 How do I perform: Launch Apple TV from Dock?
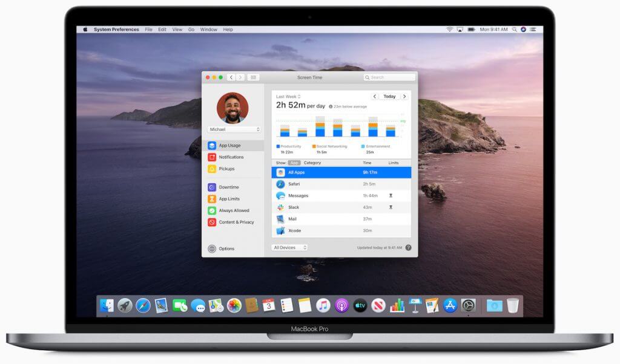360,305
